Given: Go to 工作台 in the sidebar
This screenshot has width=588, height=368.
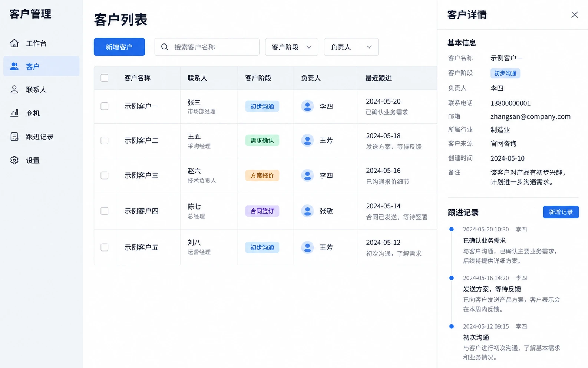Looking at the screenshot, I should [x=42, y=43].
